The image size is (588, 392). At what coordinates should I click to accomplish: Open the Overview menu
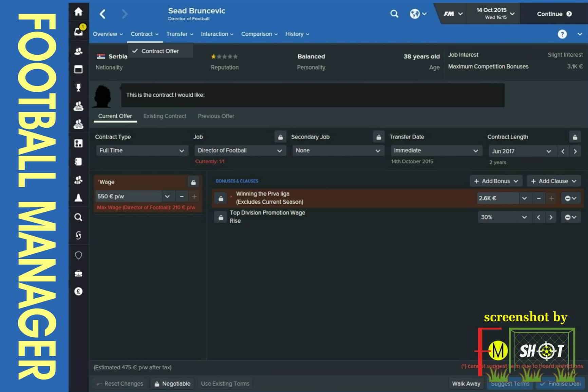[108, 34]
